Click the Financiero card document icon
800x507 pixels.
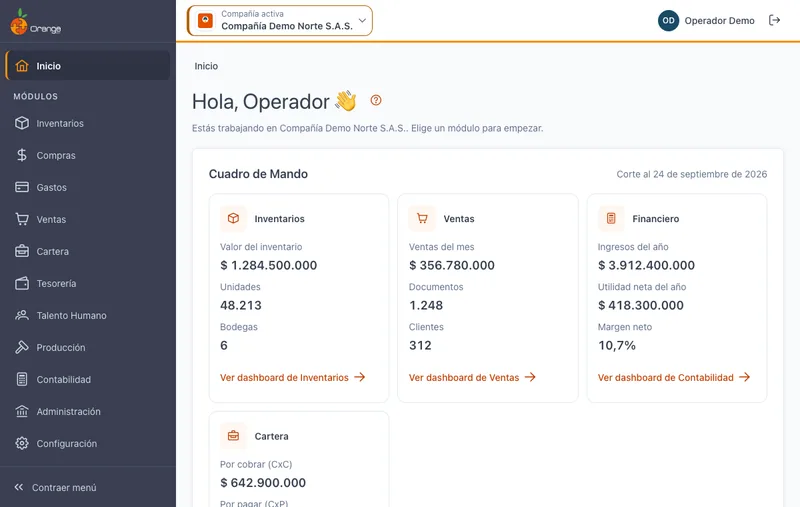[x=611, y=218]
